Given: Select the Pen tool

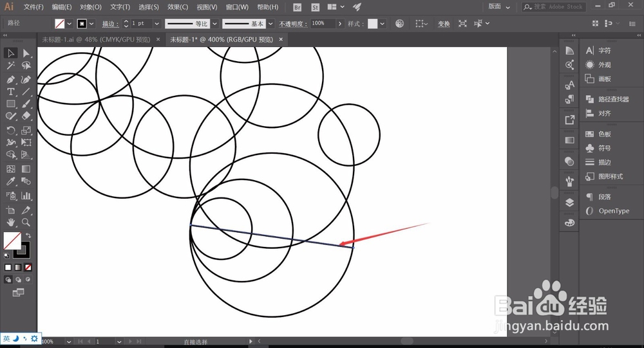Looking at the screenshot, I should (x=11, y=79).
